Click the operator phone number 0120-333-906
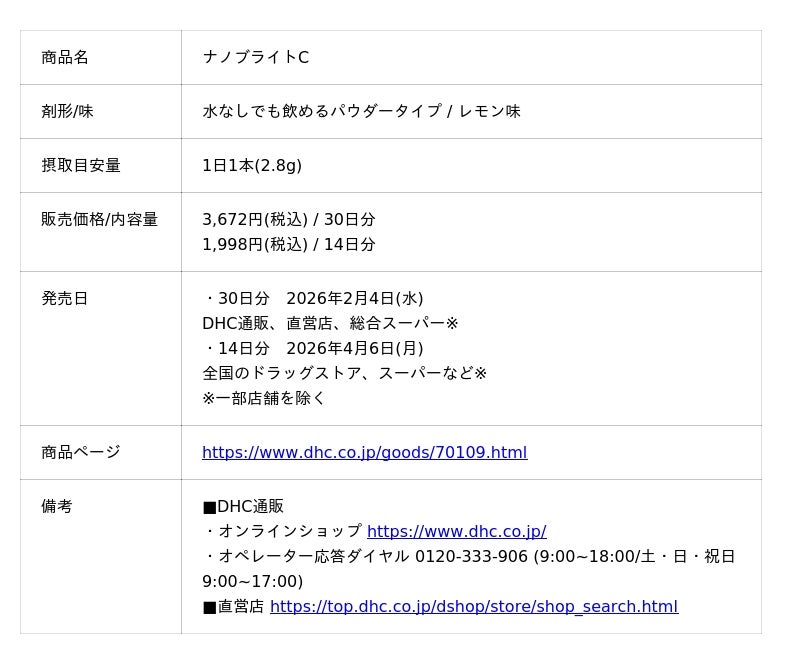The image size is (800, 664). (471, 557)
